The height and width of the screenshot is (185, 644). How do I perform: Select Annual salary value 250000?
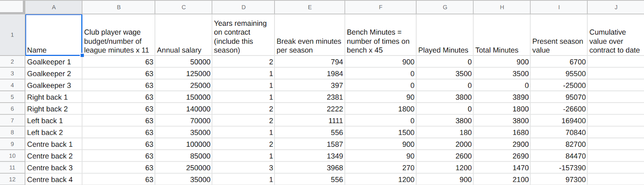184,168
